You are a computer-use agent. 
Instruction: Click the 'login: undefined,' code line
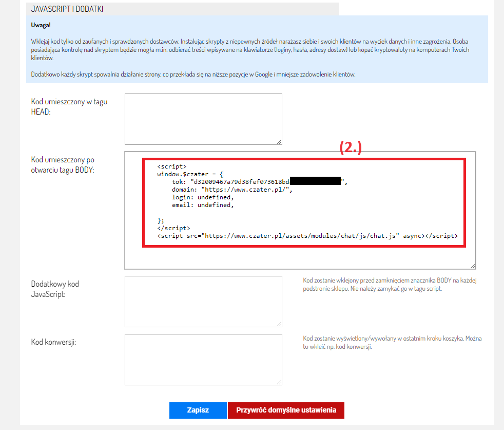[x=203, y=197]
